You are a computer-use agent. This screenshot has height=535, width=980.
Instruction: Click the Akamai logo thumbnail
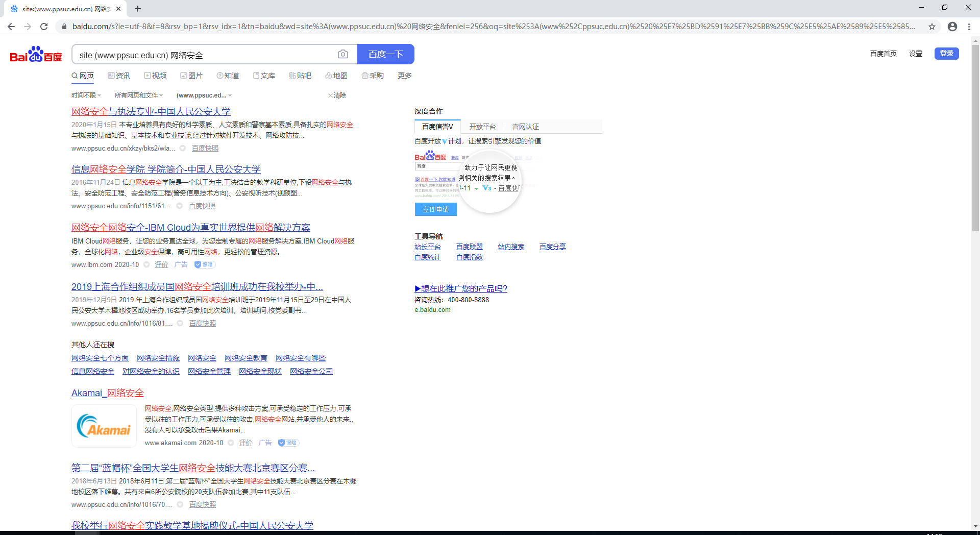104,426
